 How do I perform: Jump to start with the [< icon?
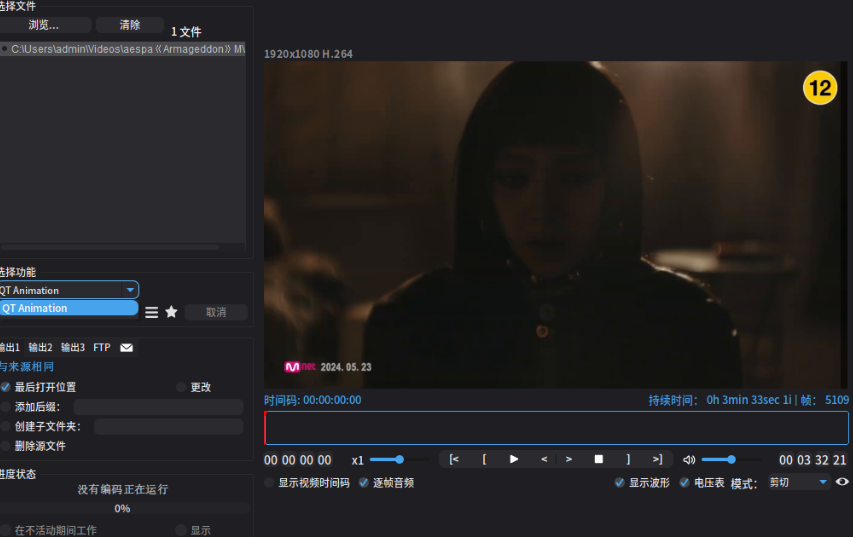[x=454, y=459]
